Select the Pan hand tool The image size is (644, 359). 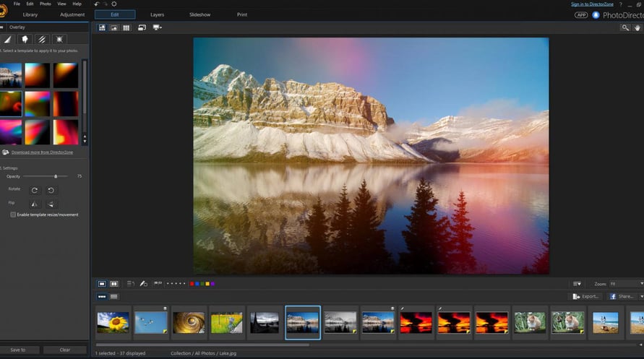tap(637, 27)
